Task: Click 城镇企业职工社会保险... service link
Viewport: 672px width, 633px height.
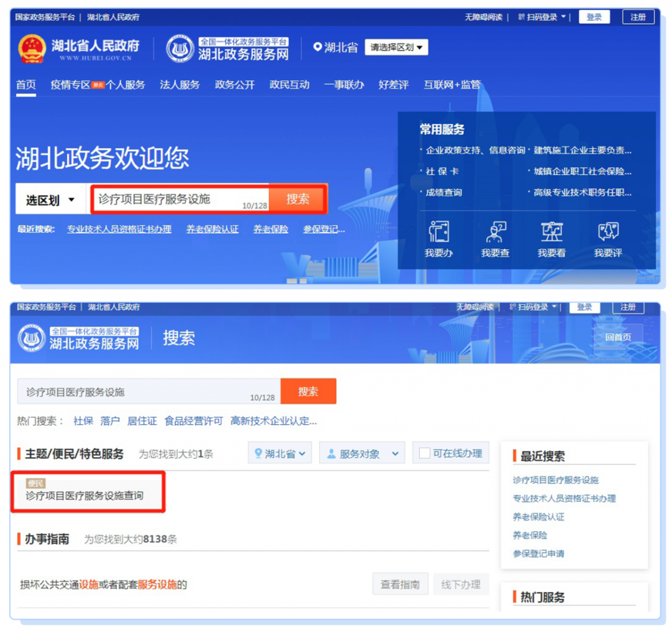Action: point(582,172)
